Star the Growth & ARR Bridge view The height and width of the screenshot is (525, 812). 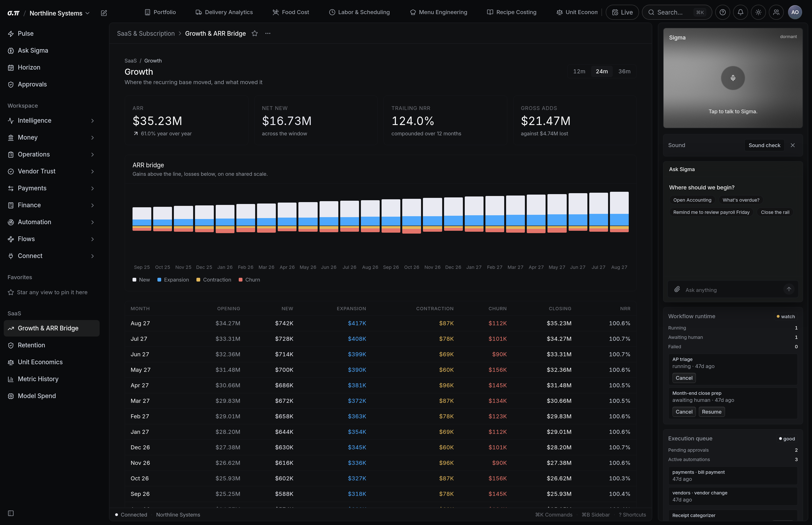(254, 33)
